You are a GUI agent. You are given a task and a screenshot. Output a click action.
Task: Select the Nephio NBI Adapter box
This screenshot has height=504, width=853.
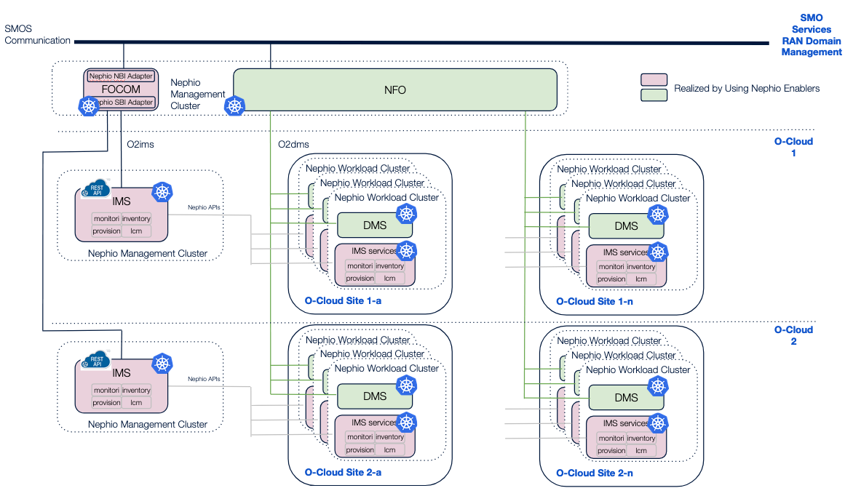pos(121,76)
